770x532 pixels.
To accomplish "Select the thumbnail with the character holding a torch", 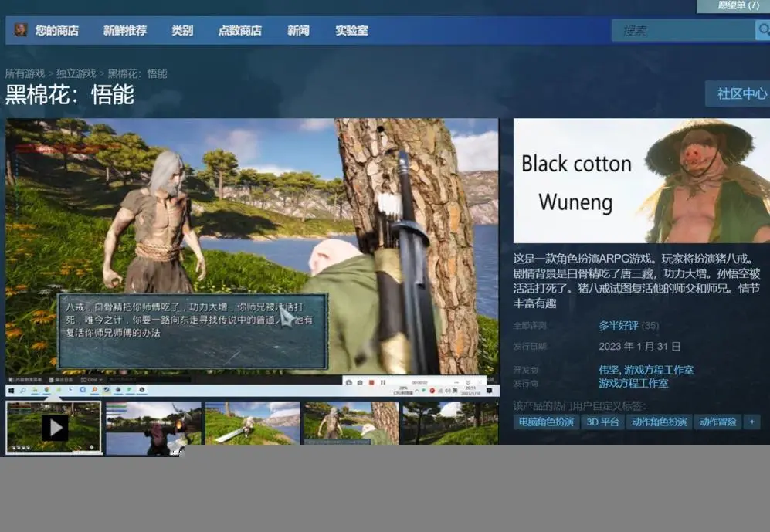I will (x=154, y=428).
